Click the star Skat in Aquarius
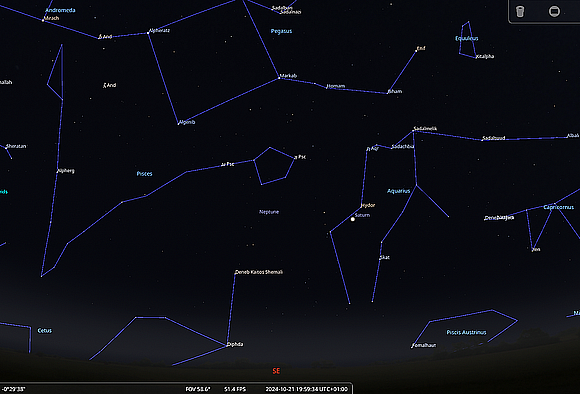The image size is (580, 394). [x=380, y=259]
